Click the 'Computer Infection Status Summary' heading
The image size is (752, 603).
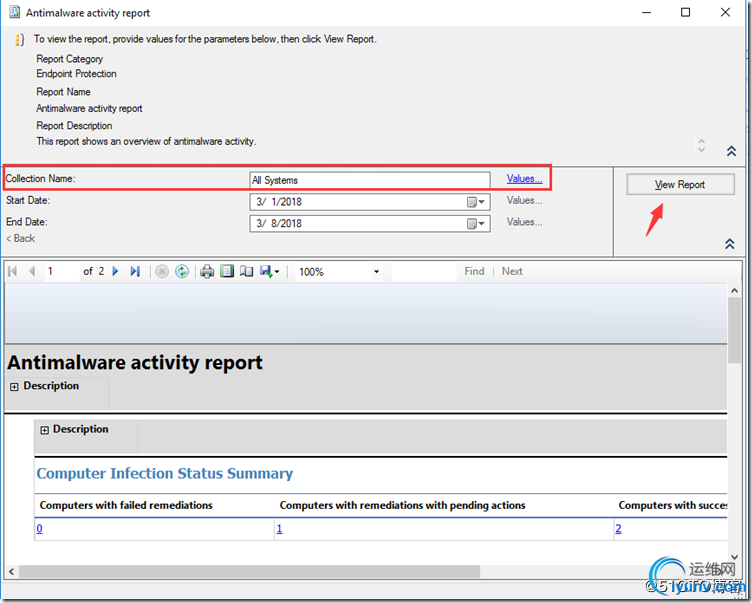point(164,473)
